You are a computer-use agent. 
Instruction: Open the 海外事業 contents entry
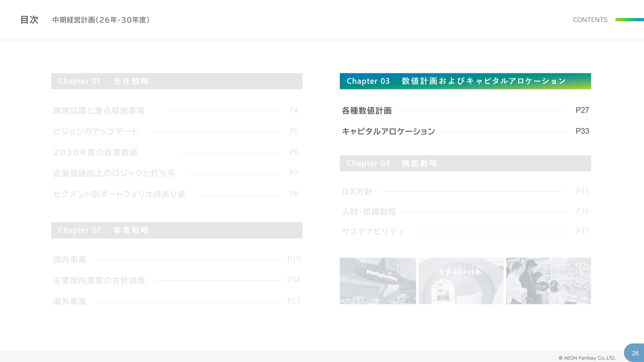click(70, 302)
